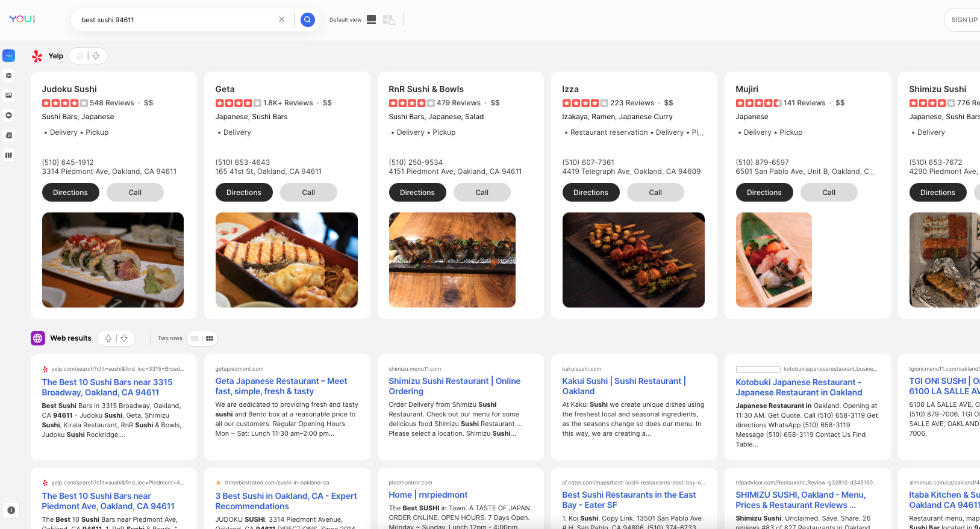This screenshot has height=529, width=980.
Task: Call Izza restaurant
Action: click(655, 193)
